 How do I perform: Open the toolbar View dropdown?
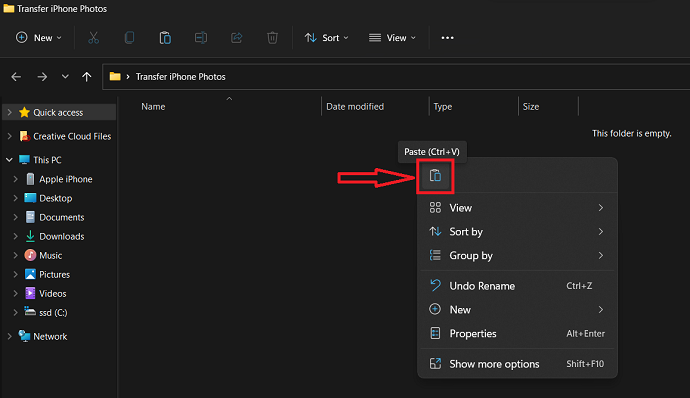pyautogui.click(x=393, y=38)
